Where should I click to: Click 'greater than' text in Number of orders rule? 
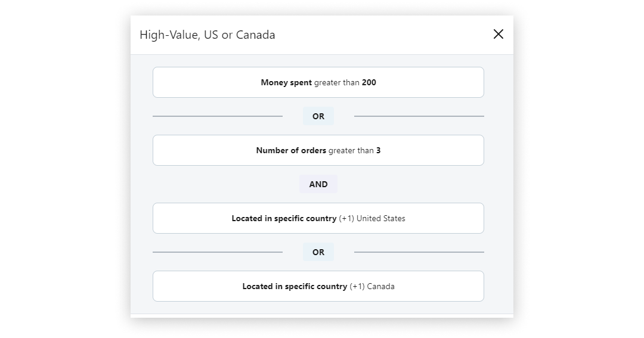click(x=351, y=151)
